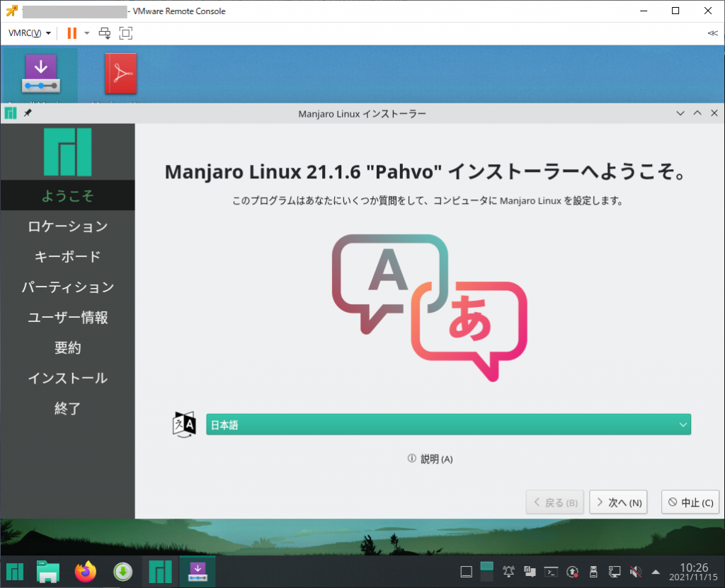The image size is (725, 588).
Task: Open the wired network connection tray icon
Action: coord(615,572)
